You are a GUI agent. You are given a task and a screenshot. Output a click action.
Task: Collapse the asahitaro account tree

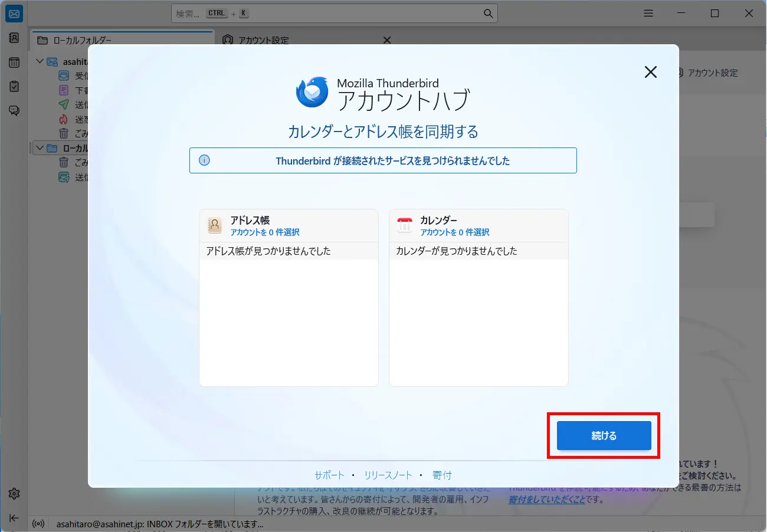tap(40, 61)
